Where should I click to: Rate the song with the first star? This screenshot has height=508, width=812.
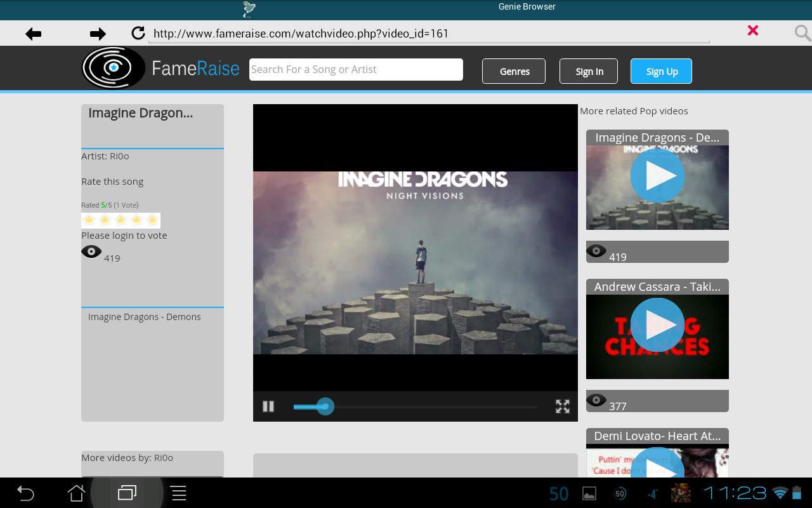(x=89, y=220)
